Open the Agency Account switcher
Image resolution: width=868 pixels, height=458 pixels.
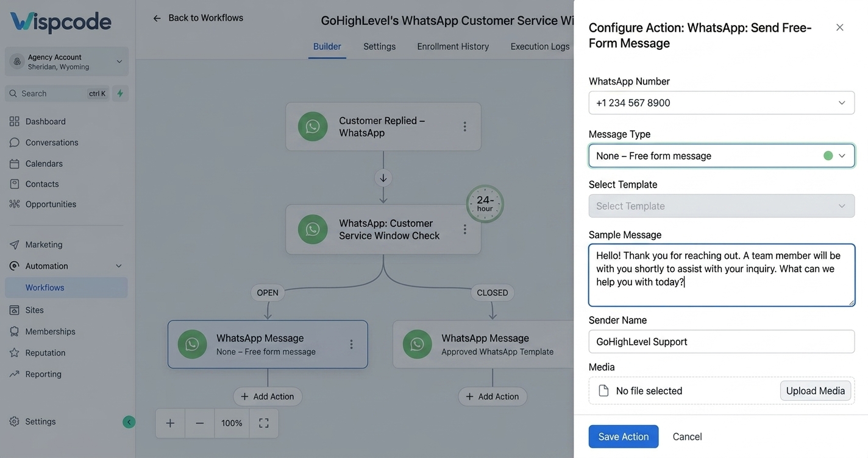66,62
